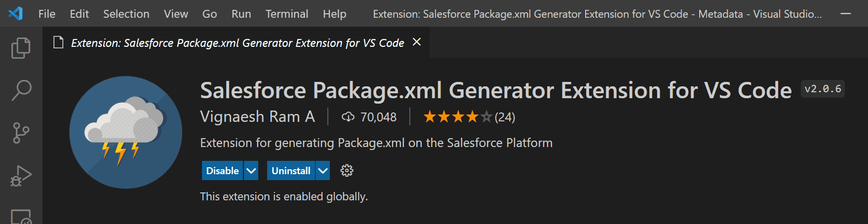Viewport: 868px width, 224px height.
Task: Open the Run menu
Action: [241, 14]
